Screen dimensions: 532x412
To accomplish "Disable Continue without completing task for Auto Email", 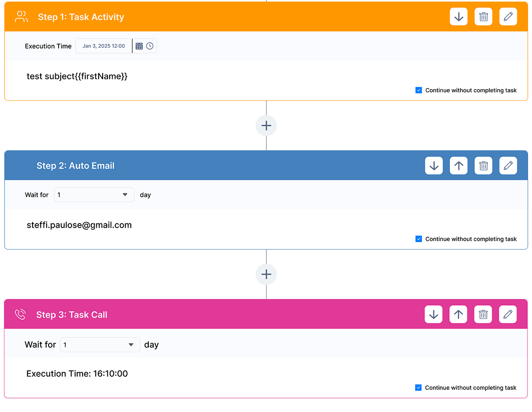I will (x=418, y=239).
